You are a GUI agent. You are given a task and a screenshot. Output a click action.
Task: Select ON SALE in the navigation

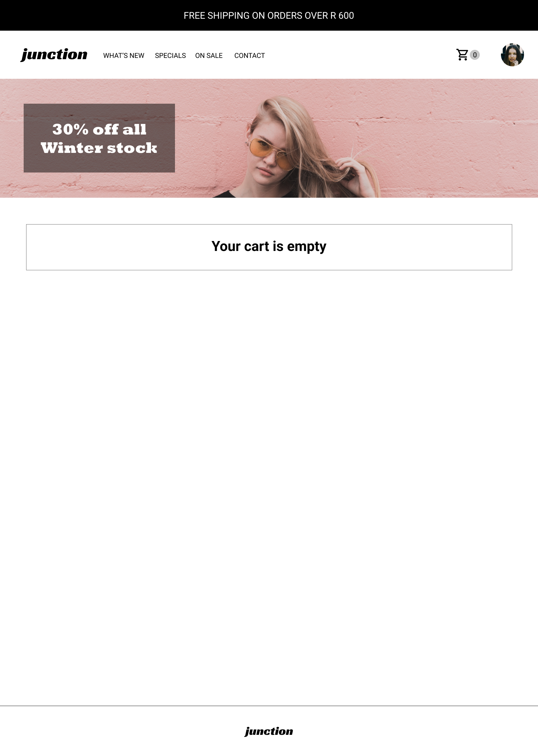coord(209,56)
